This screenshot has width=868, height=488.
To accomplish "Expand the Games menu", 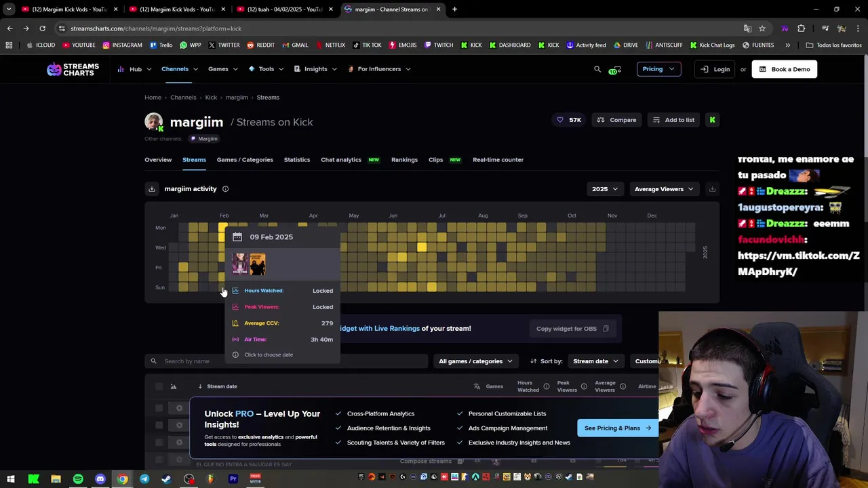I will [223, 69].
